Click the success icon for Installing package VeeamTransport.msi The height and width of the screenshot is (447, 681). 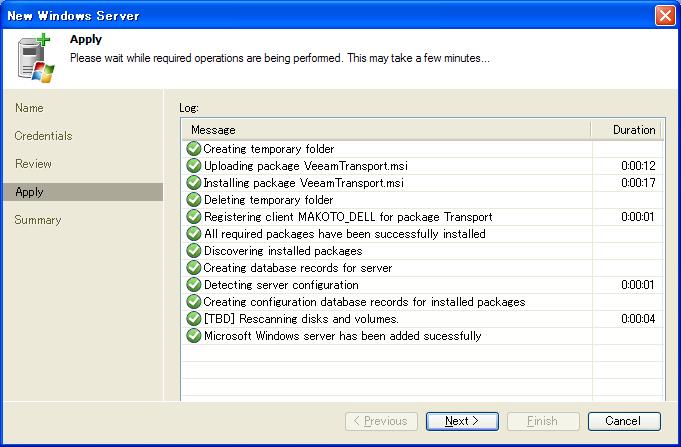[x=193, y=182]
